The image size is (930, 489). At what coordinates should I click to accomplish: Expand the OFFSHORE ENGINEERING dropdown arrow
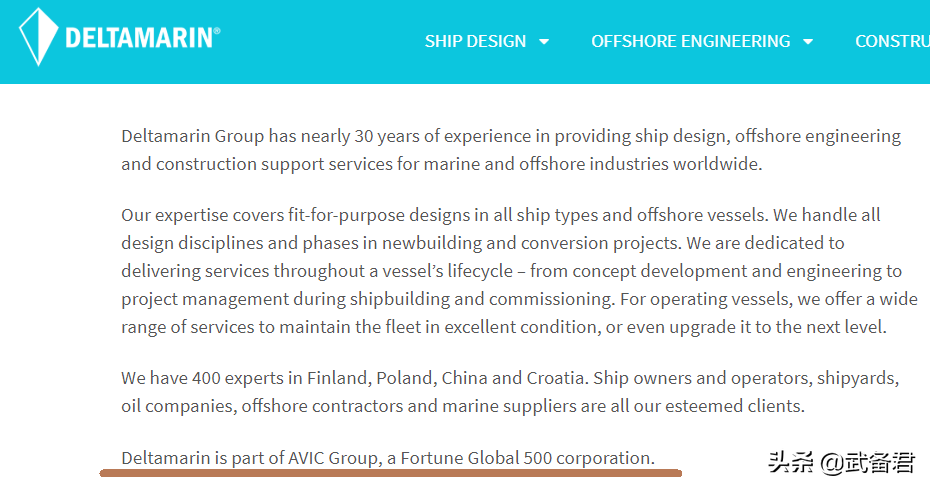[x=808, y=42]
